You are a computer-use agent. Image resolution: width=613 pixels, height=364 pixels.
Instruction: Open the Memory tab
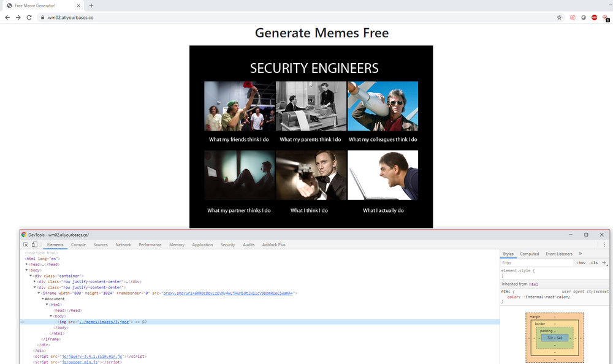point(177,245)
